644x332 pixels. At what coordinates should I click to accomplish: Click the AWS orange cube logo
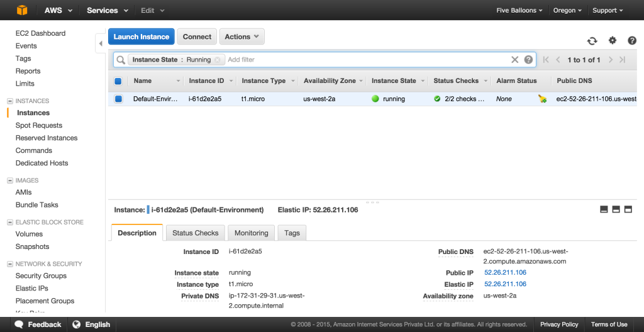click(22, 10)
